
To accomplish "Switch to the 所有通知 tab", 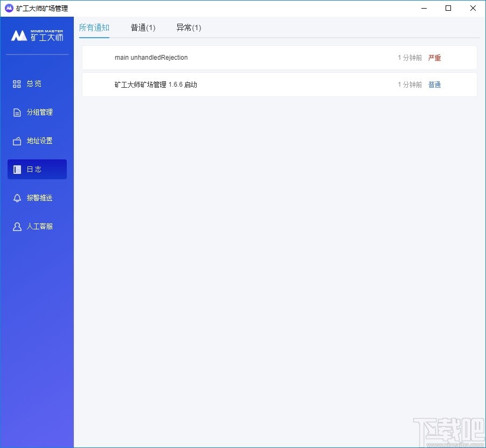I will [94, 27].
